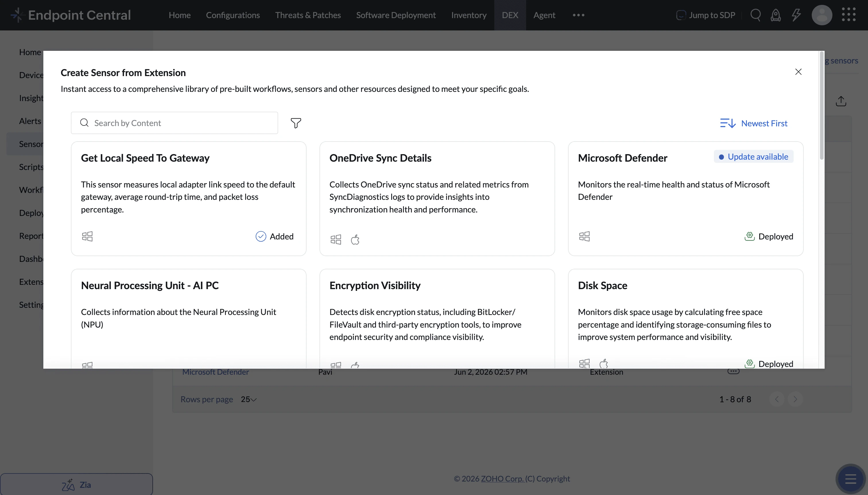
Task: Click the Windows icon on Get Local Speed card
Action: coord(87,236)
